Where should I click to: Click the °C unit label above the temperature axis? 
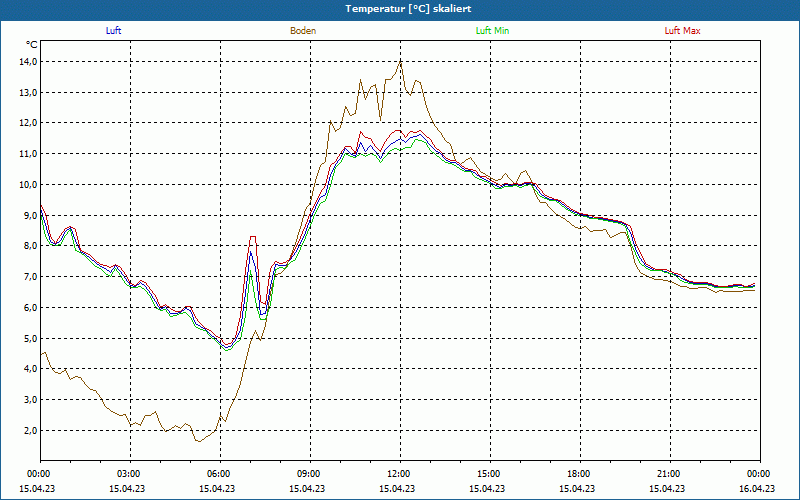(32, 45)
